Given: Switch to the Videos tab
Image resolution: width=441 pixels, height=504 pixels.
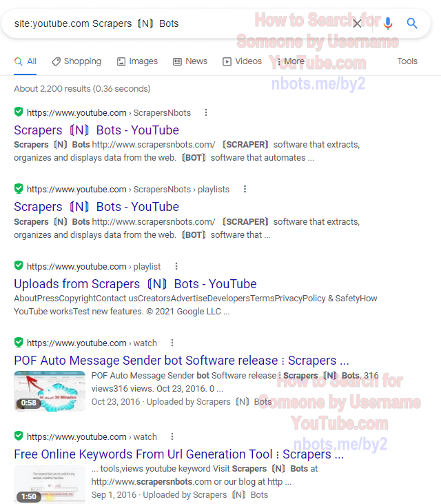Looking at the screenshot, I should (242, 61).
